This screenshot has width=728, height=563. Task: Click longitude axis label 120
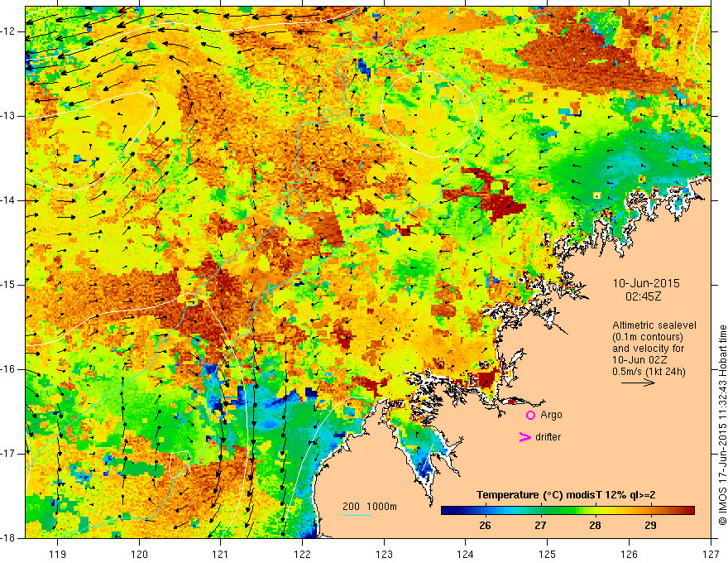(139, 554)
